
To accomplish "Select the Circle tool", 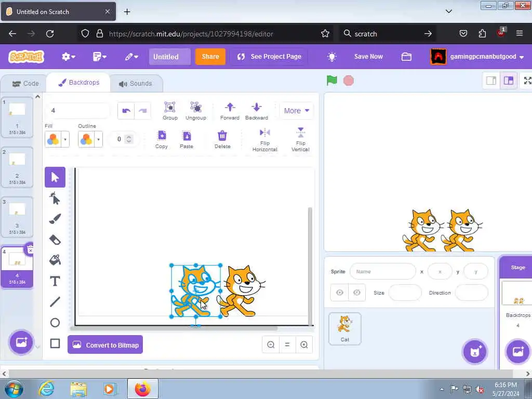I will point(55,323).
